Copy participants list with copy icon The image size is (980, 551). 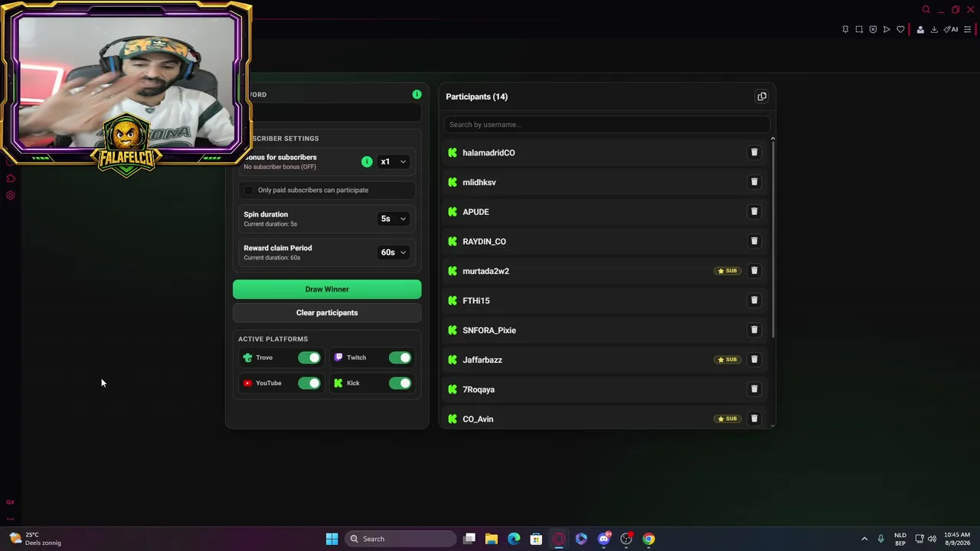click(x=762, y=96)
